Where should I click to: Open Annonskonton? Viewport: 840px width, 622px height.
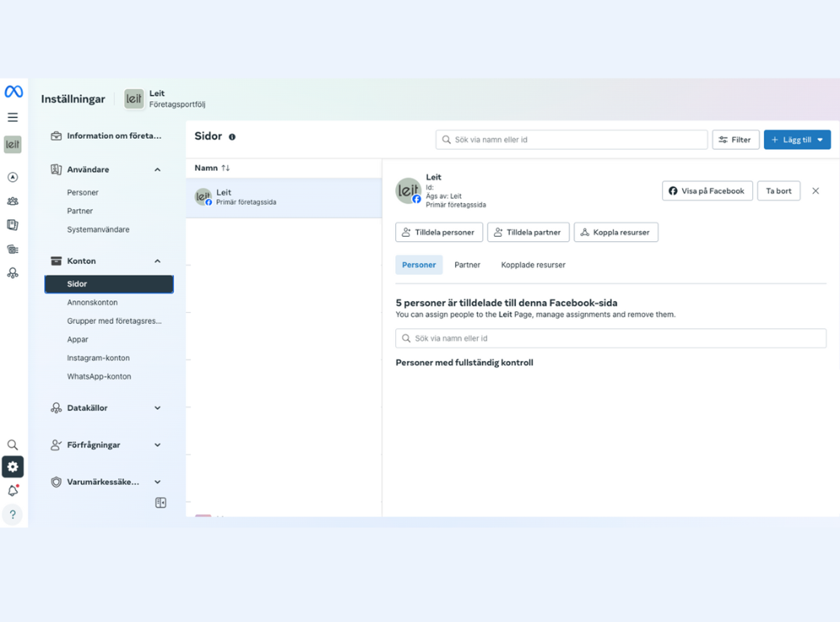(92, 302)
